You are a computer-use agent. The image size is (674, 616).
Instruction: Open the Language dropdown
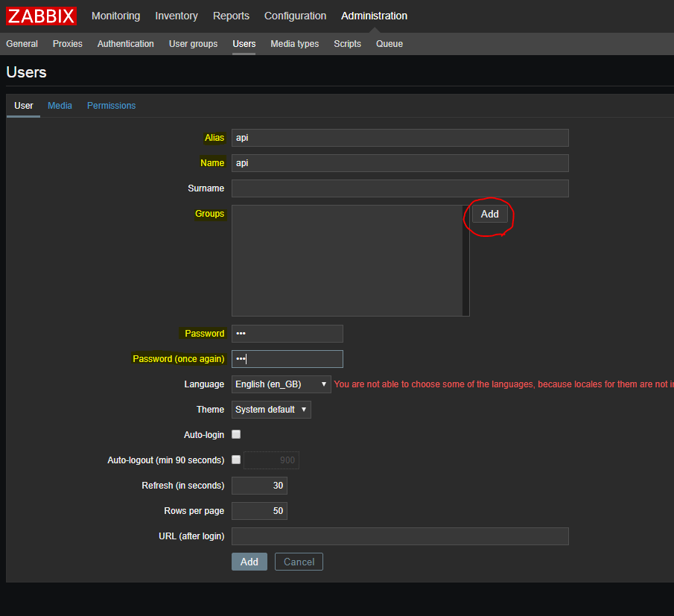click(x=281, y=384)
